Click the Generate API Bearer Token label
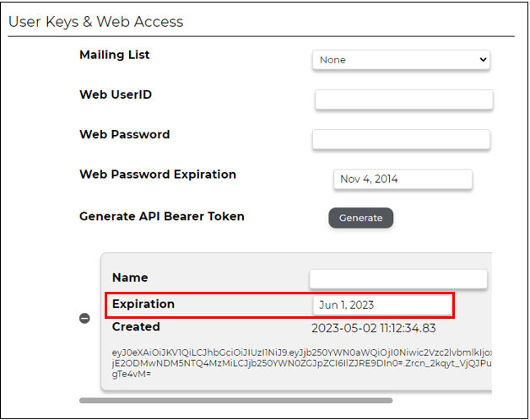The image size is (530, 420). 161,216
